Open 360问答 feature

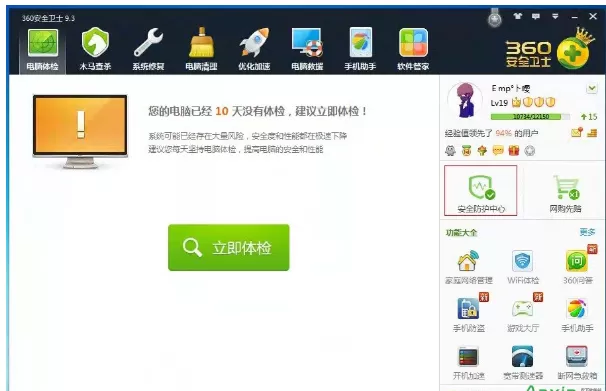coord(577,267)
